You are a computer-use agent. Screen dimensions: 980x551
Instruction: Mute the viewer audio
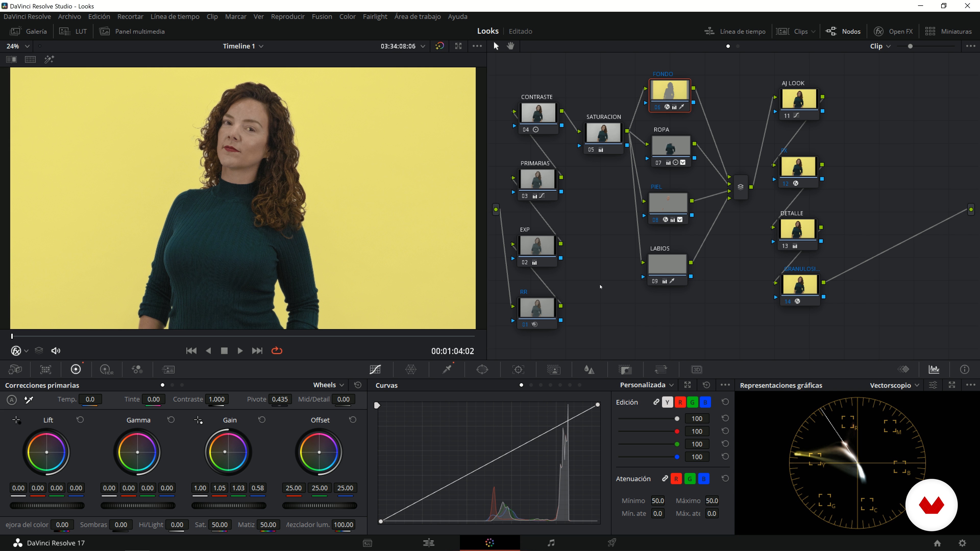56,350
